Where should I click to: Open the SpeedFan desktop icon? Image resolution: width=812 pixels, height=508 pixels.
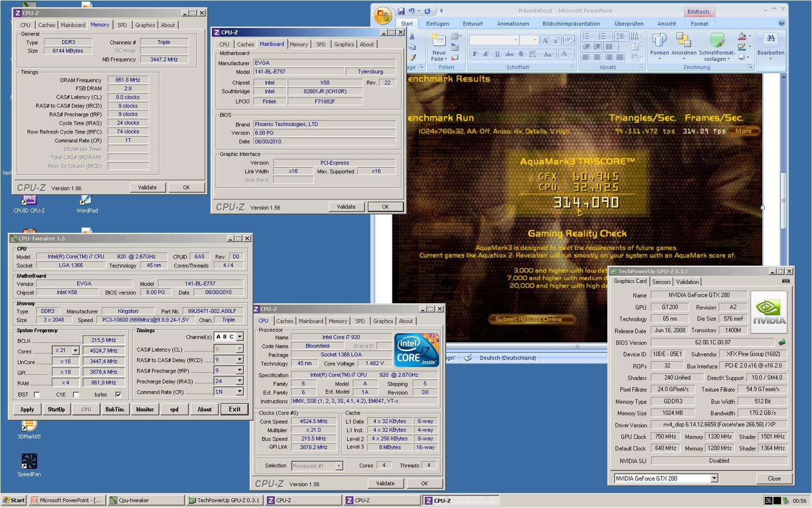[x=29, y=465]
